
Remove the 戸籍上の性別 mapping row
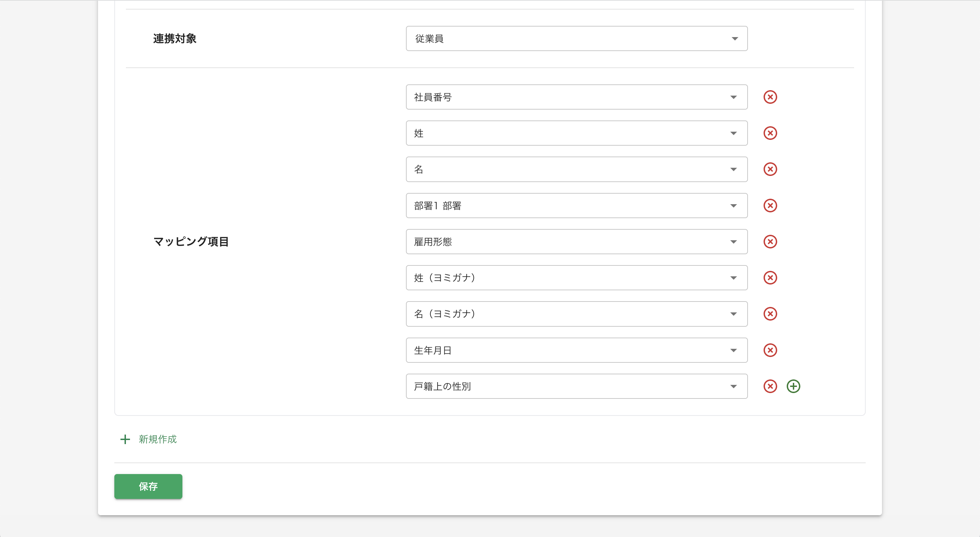(x=770, y=386)
